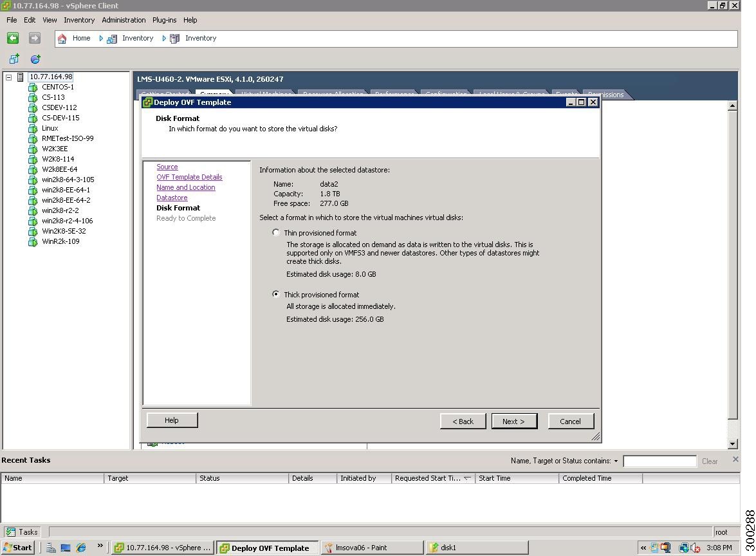Select the win2k8-64-3-105 VM icon
756x556 pixels.
pyautogui.click(x=33, y=180)
